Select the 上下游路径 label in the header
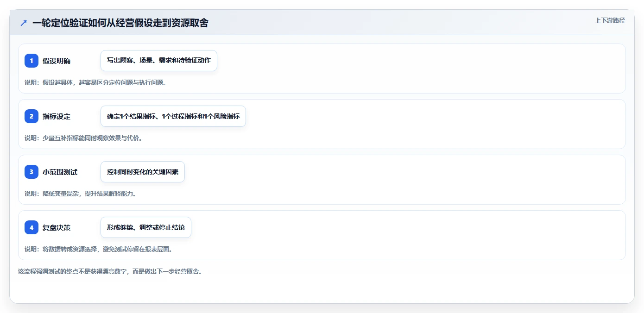The image size is (644, 313). point(610,20)
